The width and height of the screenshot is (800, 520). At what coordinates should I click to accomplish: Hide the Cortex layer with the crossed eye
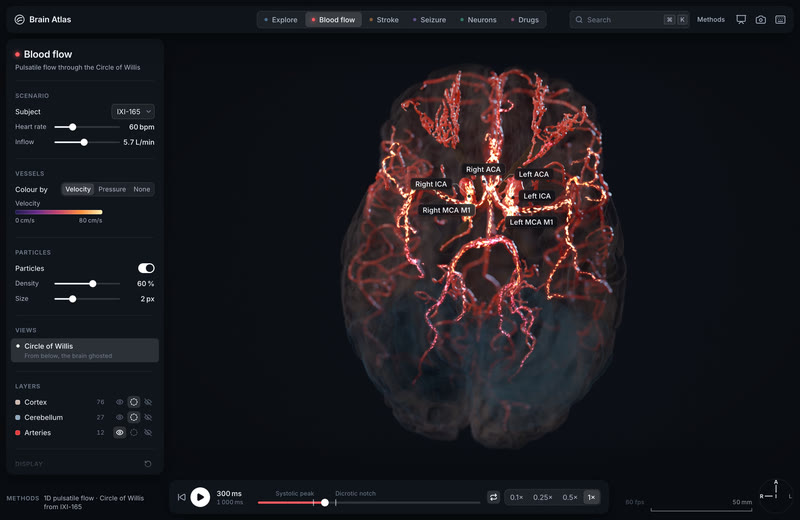coord(148,402)
